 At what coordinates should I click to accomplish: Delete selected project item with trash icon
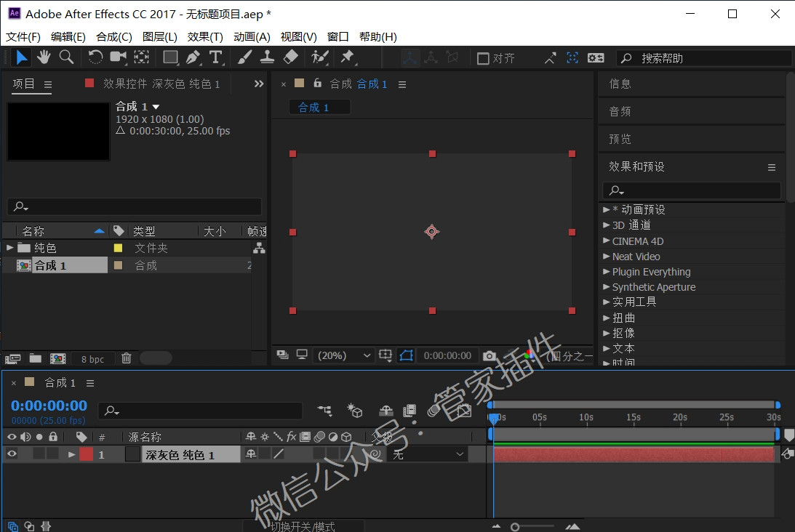click(x=127, y=358)
